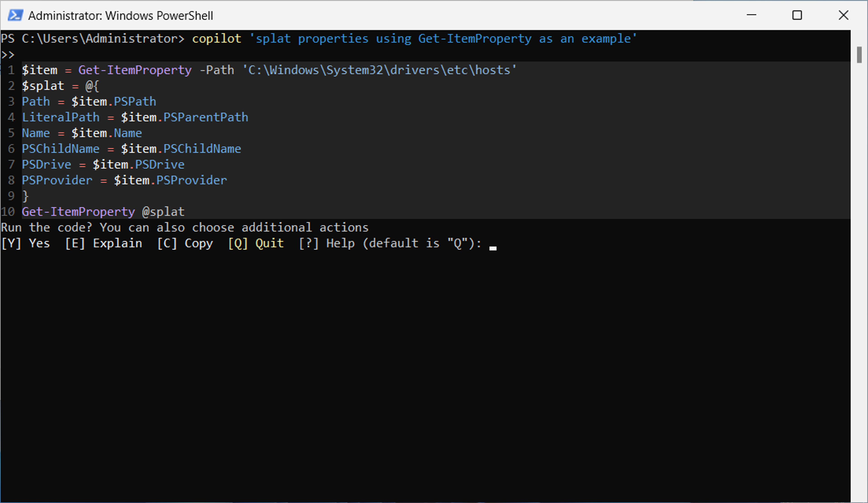Click line 5 'Name = $item.Name'
Screen dimensions: 868x503
[x=82, y=133]
